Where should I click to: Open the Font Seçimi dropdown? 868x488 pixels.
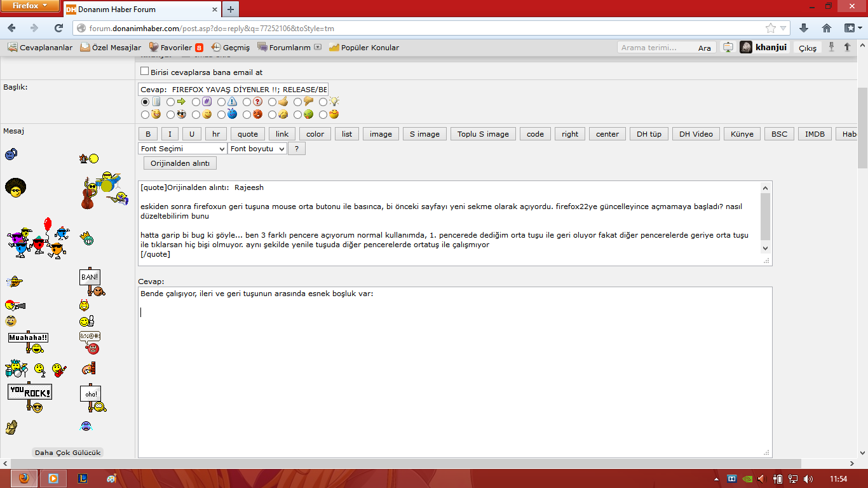(x=182, y=149)
